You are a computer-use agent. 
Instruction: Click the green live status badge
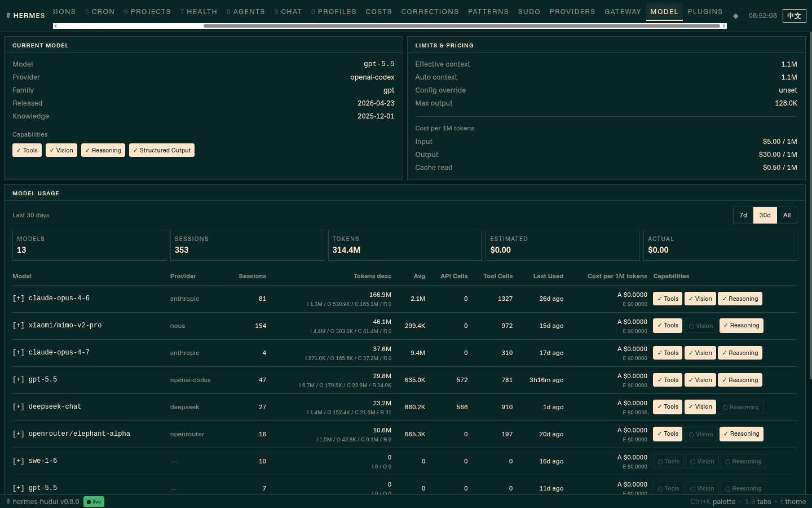click(x=94, y=502)
